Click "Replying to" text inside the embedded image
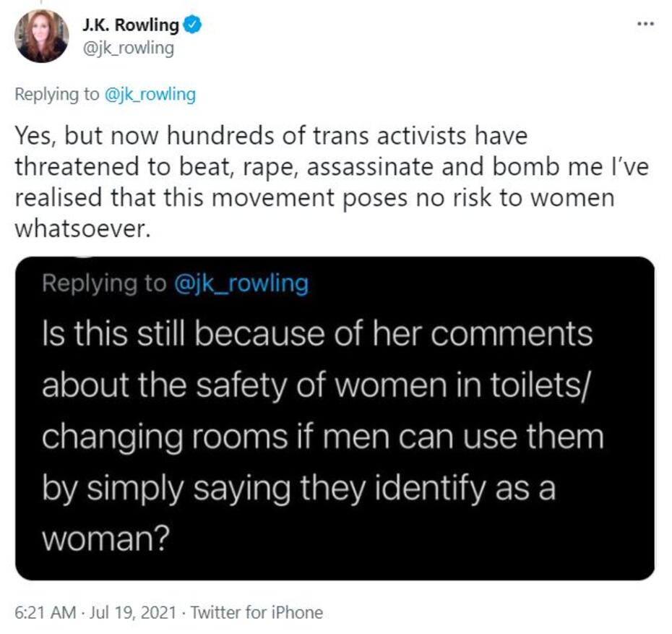This screenshot has width=672, height=634. pos(103,283)
